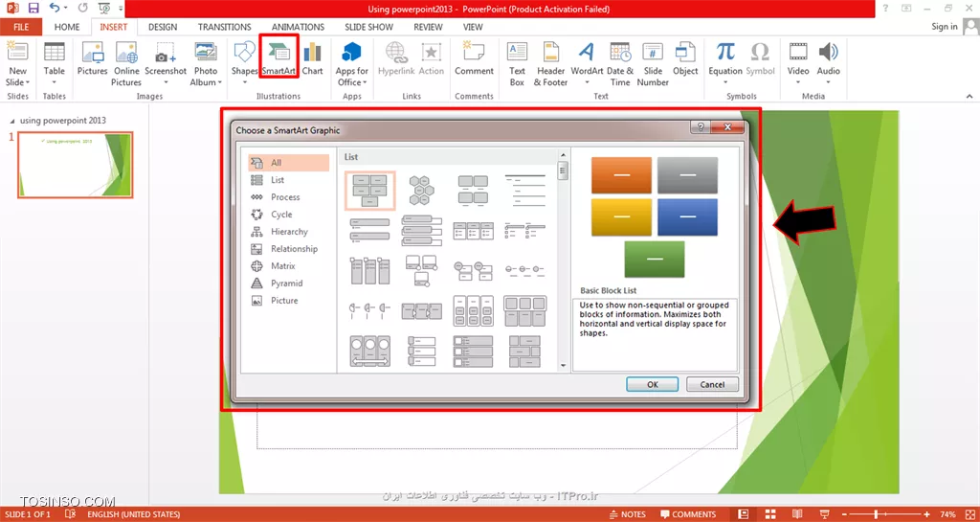Viewport: 980px width, 522px height.
Task: Click the Photo Album button
Action: [x=206, y=64]
